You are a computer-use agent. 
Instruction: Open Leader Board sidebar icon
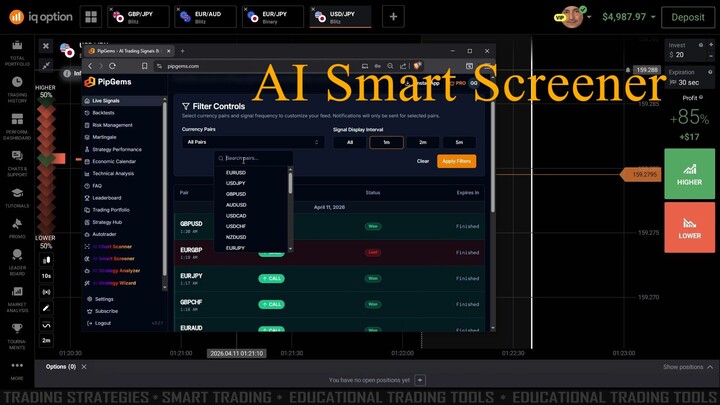click(17, 262)
